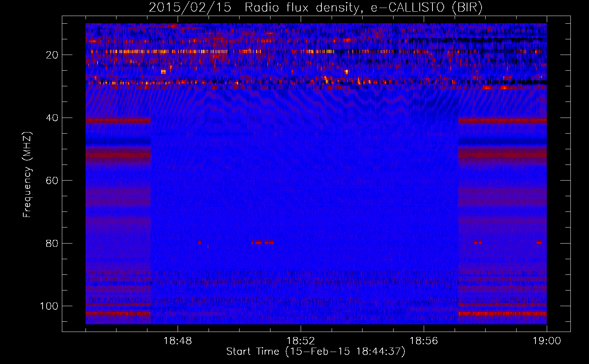Click the time tick label "18:56"
Viewport: 589px width, 364px height.
424,341
